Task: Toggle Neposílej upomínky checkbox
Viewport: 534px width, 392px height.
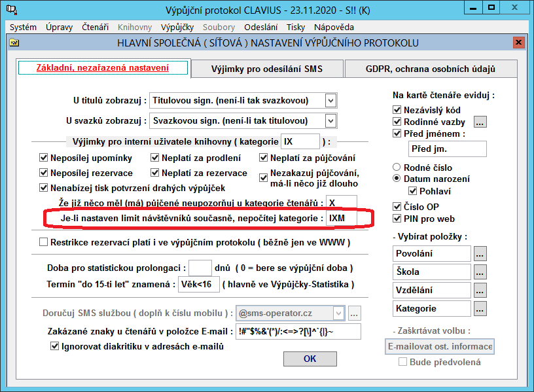Action: [x=43, y=158]
